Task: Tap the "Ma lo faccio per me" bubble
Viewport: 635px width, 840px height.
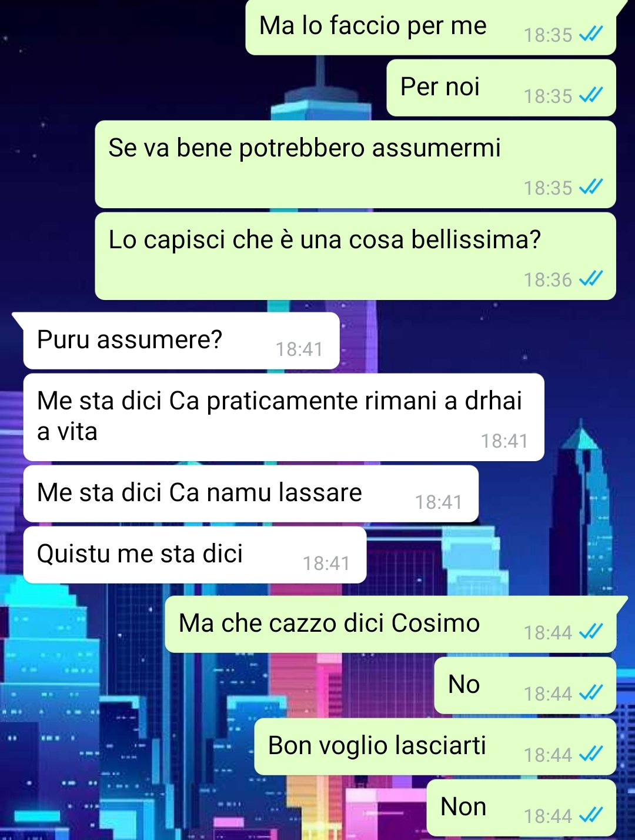Action: click(430, 27)
